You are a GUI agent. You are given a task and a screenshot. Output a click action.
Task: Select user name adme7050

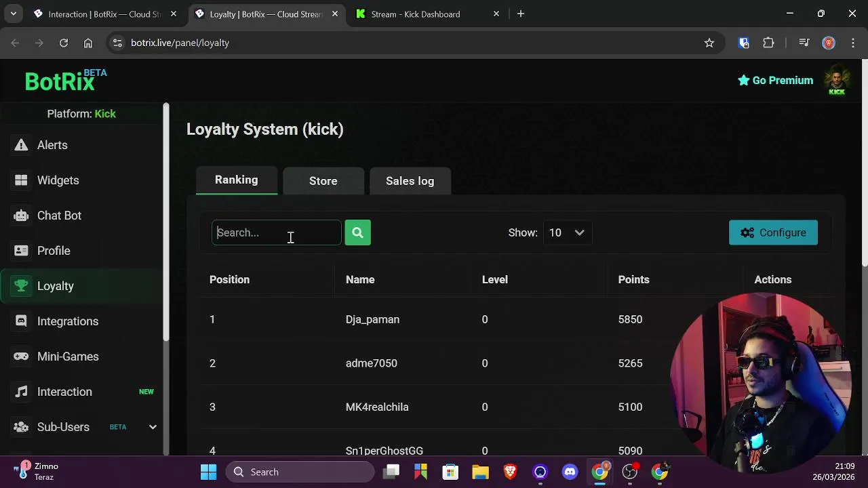click(371, 363)
